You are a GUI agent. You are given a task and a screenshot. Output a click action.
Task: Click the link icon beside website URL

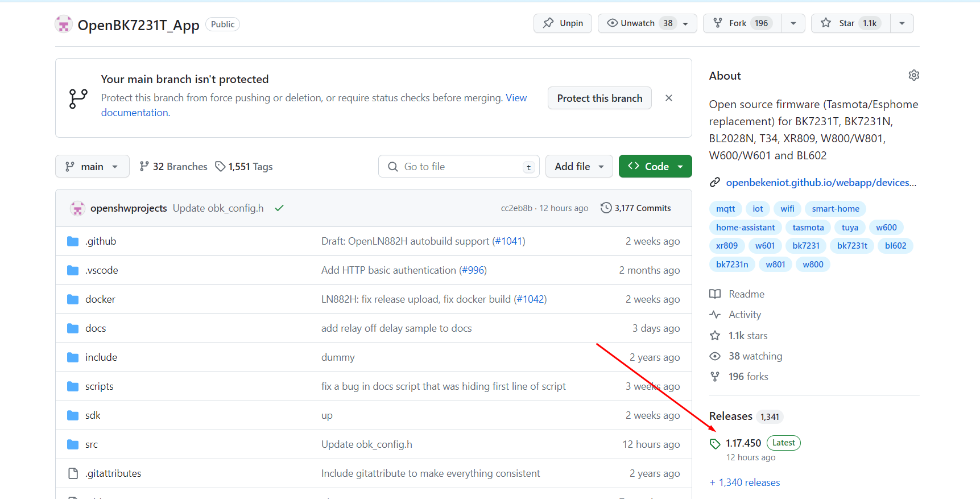pyautogui.click(x=715, y=183)
